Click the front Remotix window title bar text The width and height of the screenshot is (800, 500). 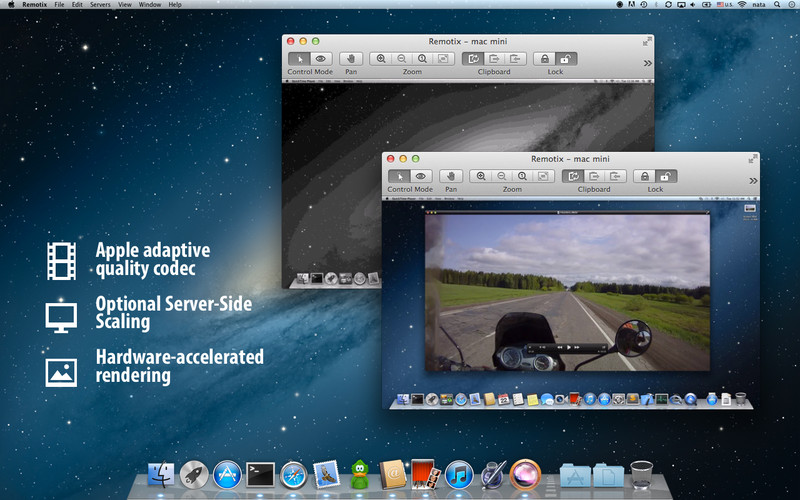tap(570, 159)
